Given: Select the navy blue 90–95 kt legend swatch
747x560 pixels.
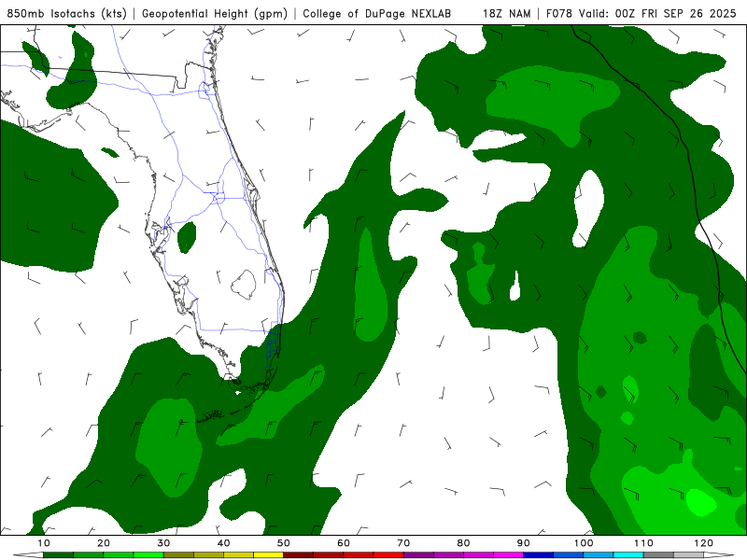Looking at the screenshot, I should click(x=539, y=555).
